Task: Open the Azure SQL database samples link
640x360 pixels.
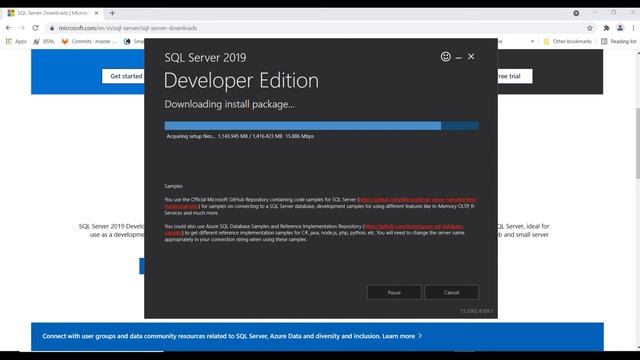Action: (x=413, y=227)
